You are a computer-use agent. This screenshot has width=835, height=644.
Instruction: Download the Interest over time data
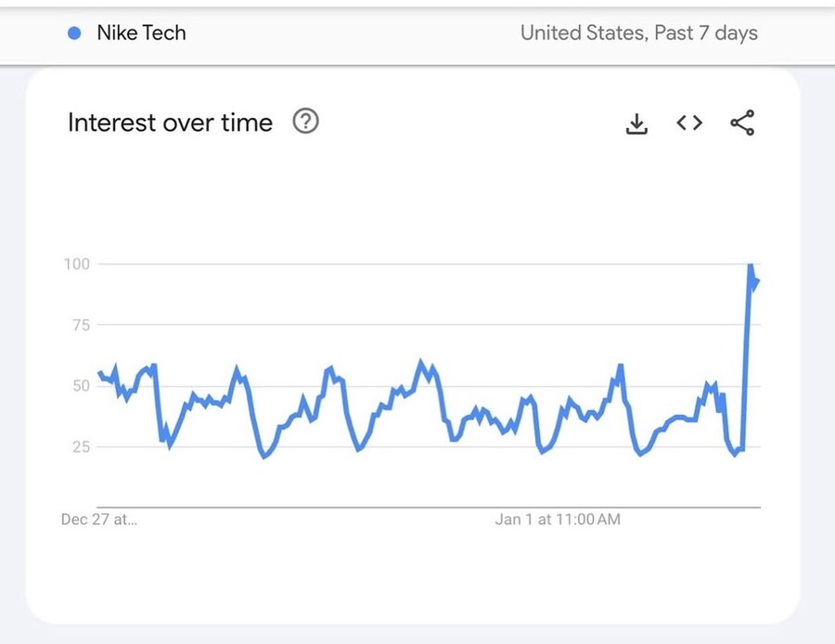coord(636,123)
